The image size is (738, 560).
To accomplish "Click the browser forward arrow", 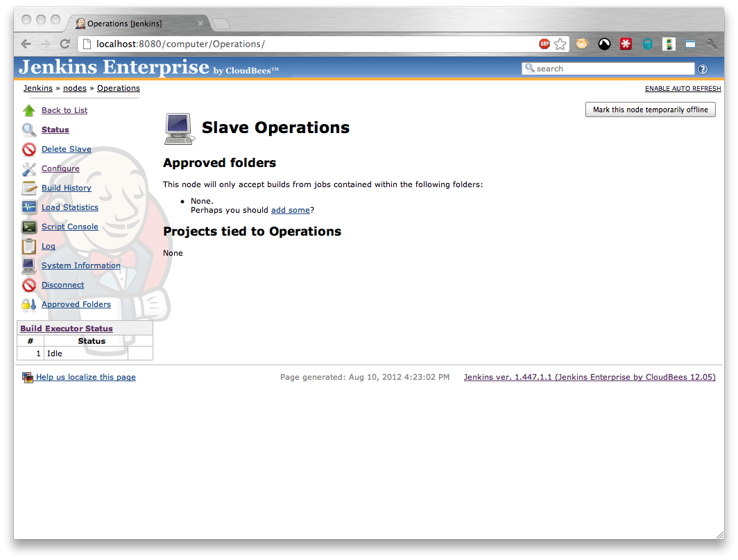I will [x=46, y=44].
